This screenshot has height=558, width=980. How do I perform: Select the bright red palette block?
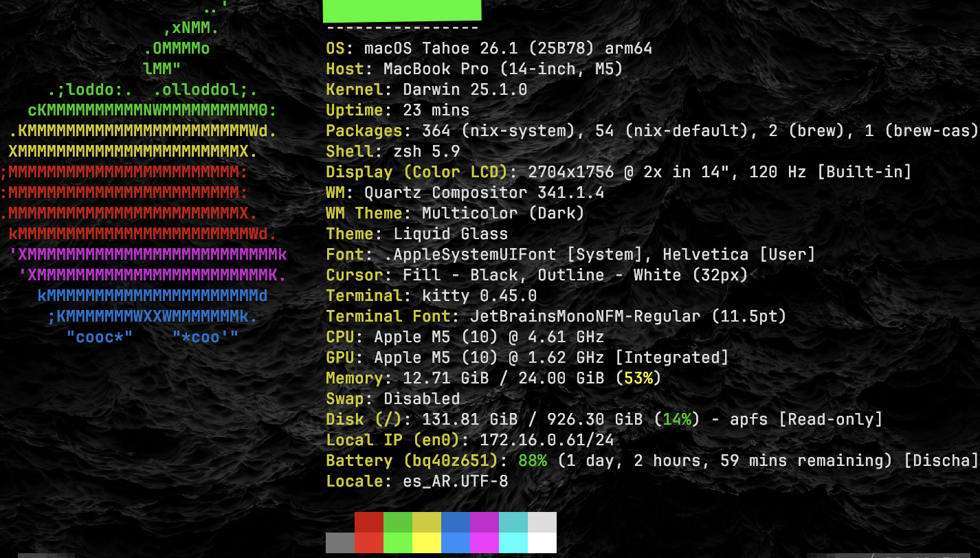click(x=369, y=543)
